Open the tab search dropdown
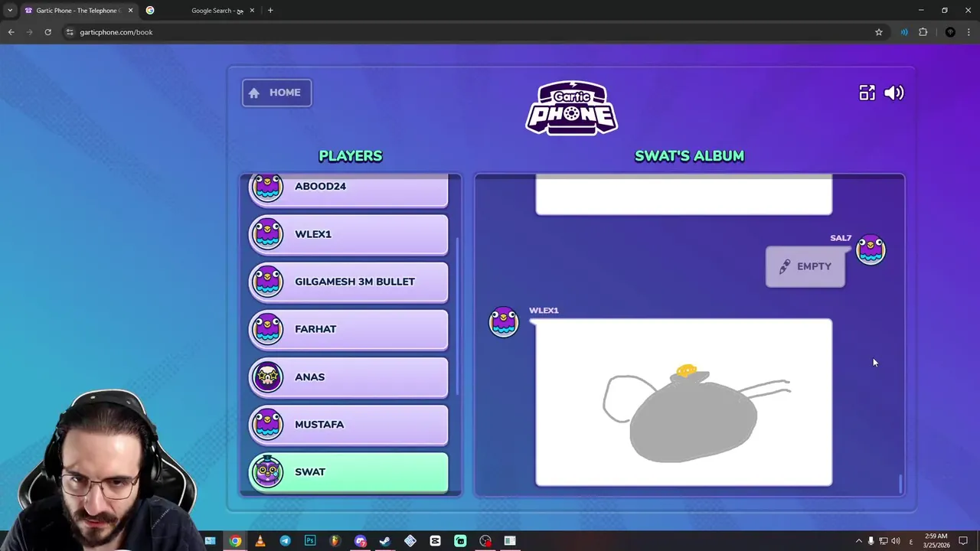 [10, 11]
